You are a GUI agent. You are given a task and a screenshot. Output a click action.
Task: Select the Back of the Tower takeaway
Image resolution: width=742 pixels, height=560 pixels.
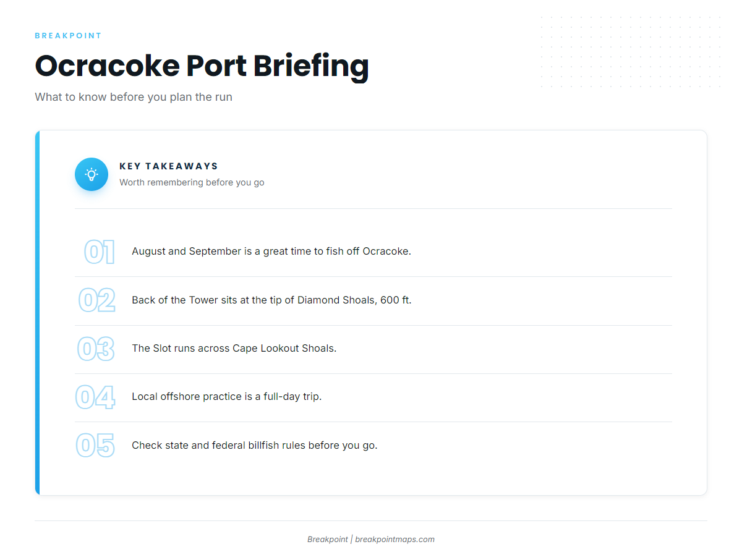pyautogui.click(x=271, y=300)
